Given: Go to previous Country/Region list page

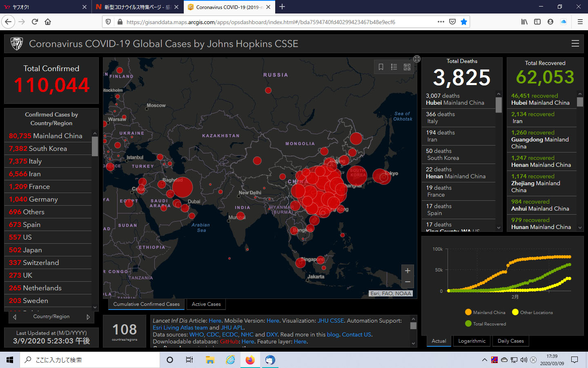Looking at the screenshot, I should click(x=15, y=317).
